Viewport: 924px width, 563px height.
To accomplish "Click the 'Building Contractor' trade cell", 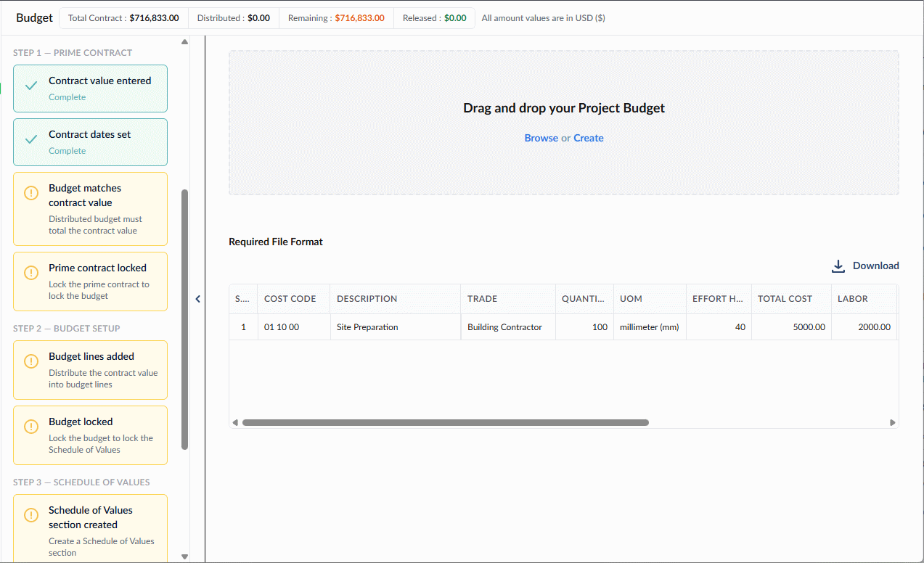I will (x=508, y=327).
